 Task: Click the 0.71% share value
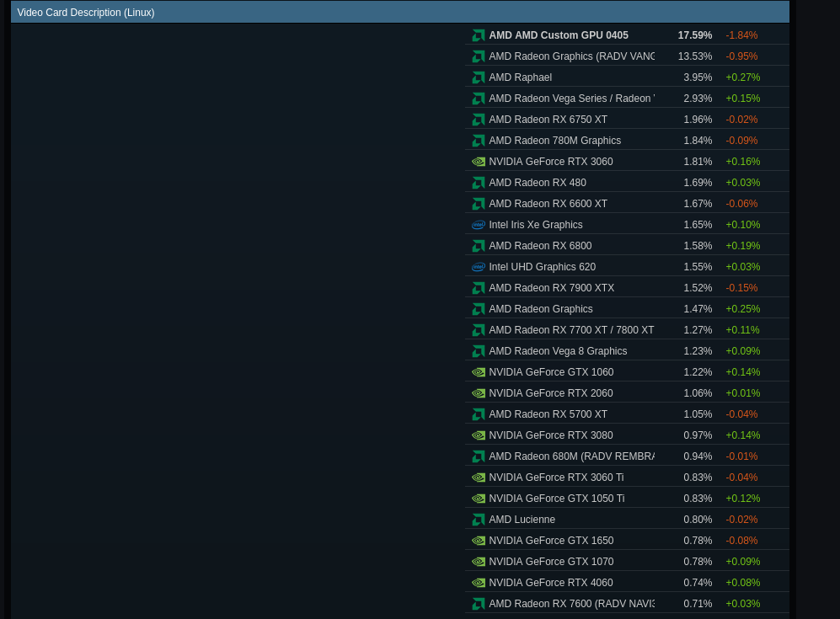tap(698, 604)
